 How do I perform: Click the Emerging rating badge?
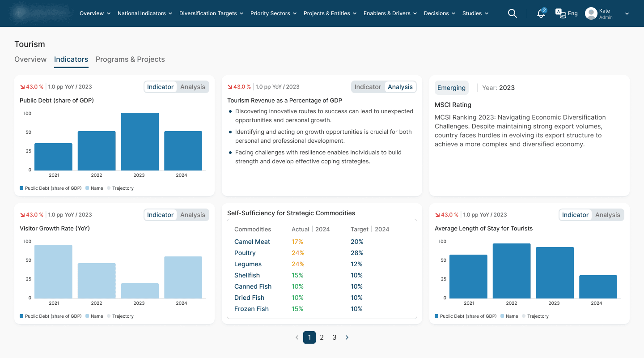point(451,88)
